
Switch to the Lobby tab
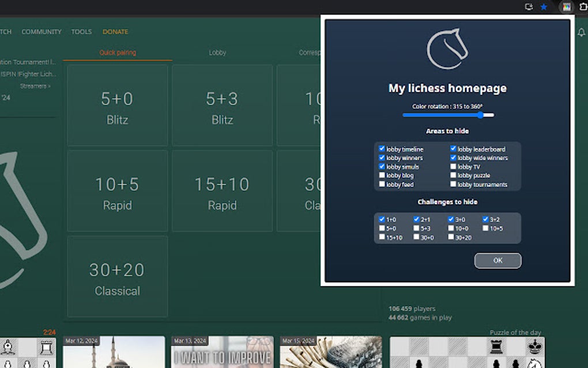coord(217,52)
